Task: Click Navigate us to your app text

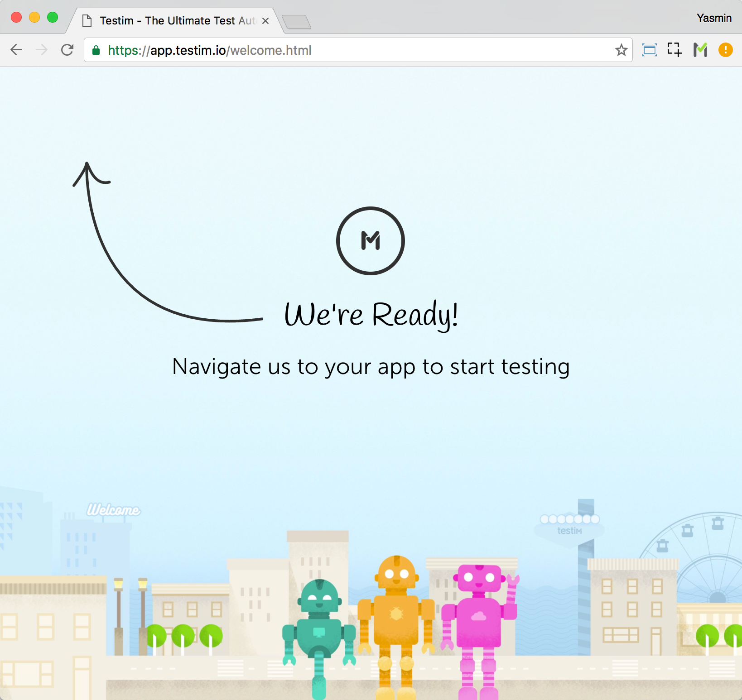Action: point(371,367)
